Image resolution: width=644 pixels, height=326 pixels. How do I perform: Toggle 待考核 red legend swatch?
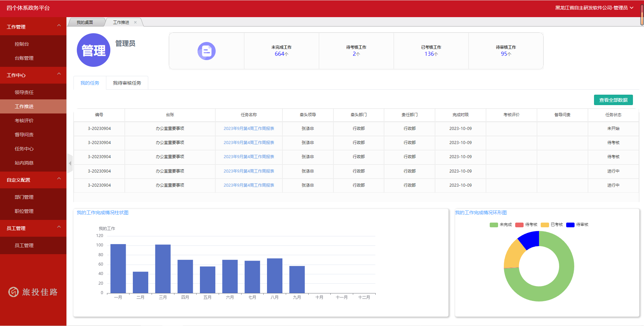click(x=519, y=225)
